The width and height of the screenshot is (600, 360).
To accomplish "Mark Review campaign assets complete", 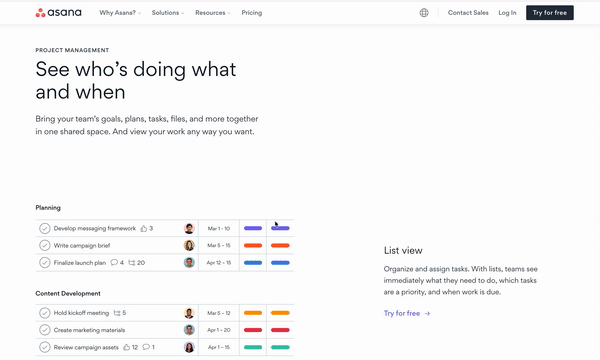I will [45, 347].
